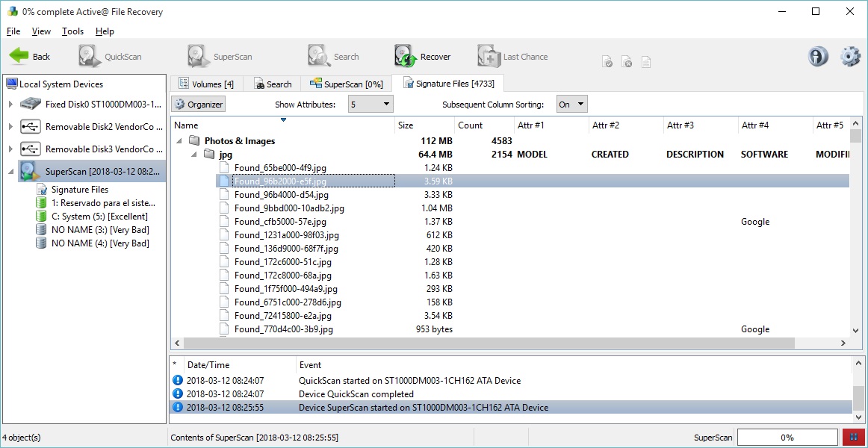Select Device QuickScan completed log entry
The width and height of the screenshot is (868, 448).
pos(510,393)
